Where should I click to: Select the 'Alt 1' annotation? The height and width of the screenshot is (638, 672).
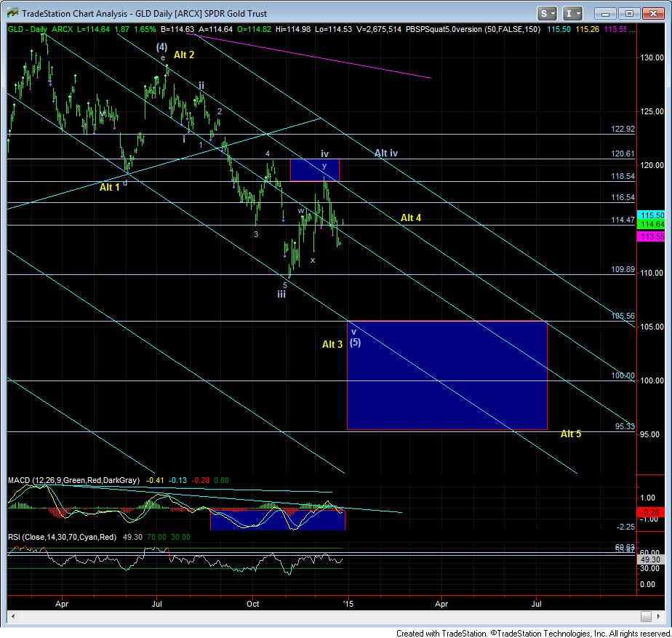(x=109, y=188)
